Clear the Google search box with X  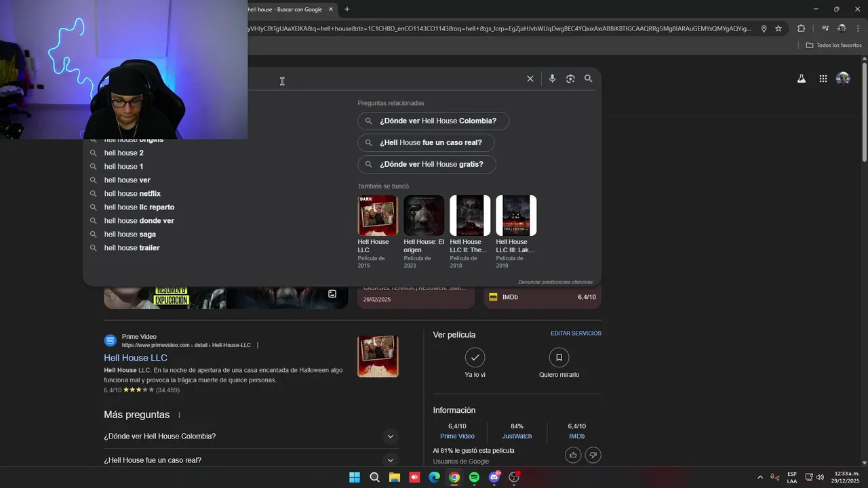[530, 79]
